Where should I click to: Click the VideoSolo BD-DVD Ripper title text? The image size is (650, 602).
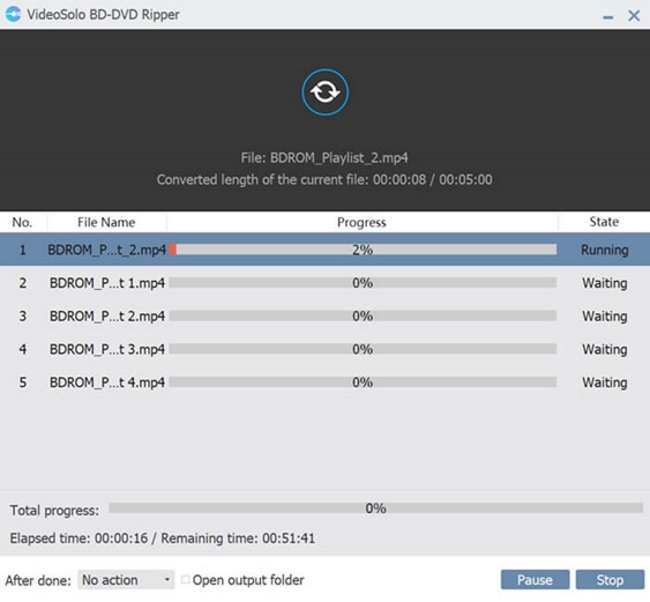tap(103, 15)
